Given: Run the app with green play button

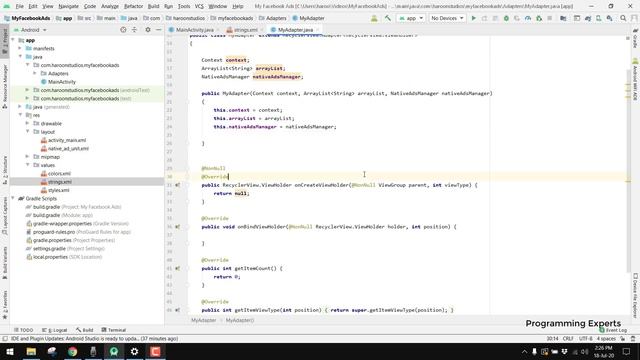Looking at the screenshot, I should point(473,18).
